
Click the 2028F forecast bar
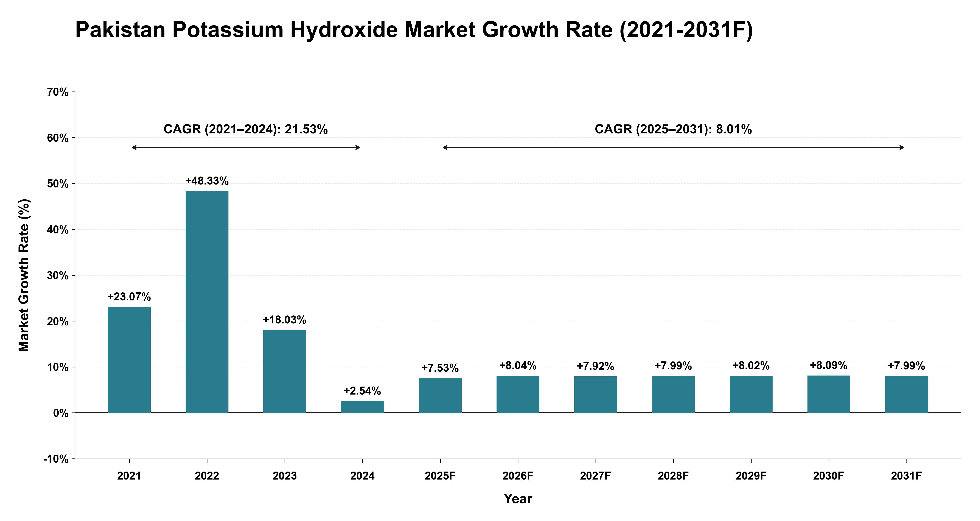673,394
